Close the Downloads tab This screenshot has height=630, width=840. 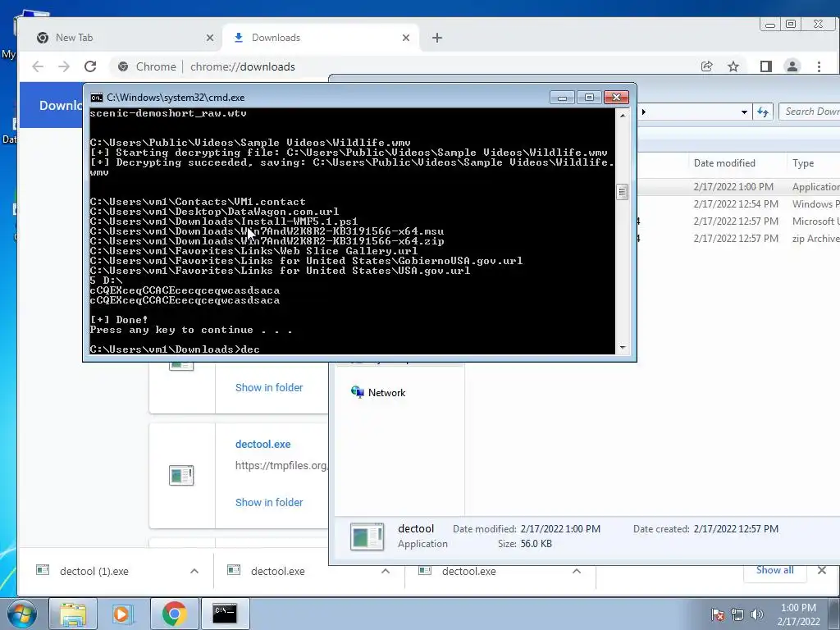click(x=405, y=38)
